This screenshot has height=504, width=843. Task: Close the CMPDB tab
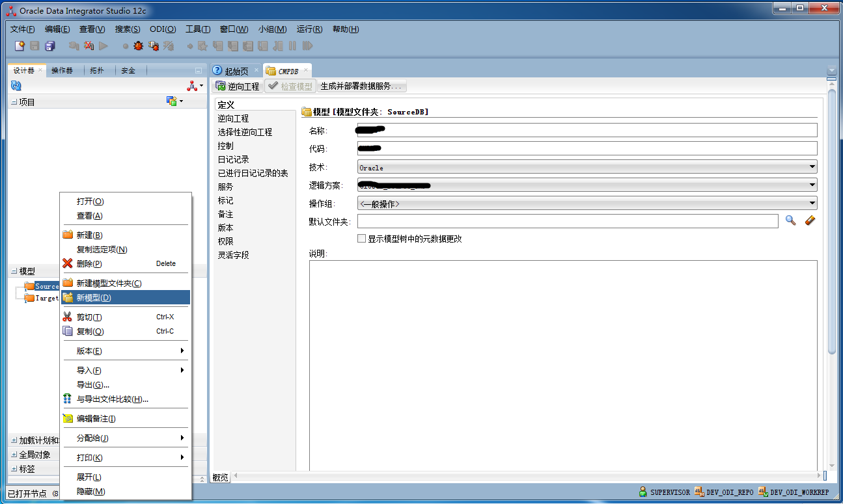click(305, 70)
